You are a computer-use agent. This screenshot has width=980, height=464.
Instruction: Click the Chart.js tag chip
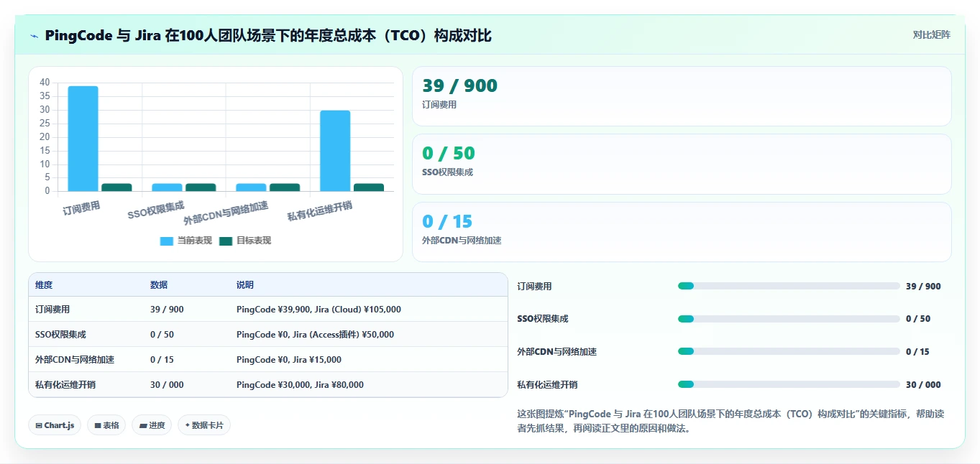coord(55,425)
